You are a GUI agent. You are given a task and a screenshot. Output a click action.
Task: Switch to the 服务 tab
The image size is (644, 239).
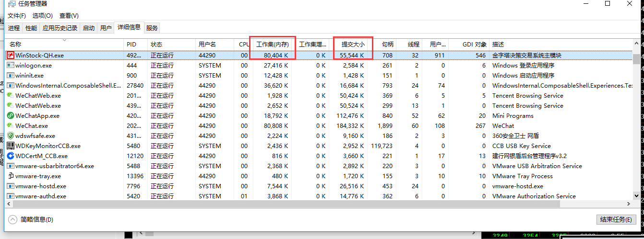pyautogui.click(x=152, y=28)
